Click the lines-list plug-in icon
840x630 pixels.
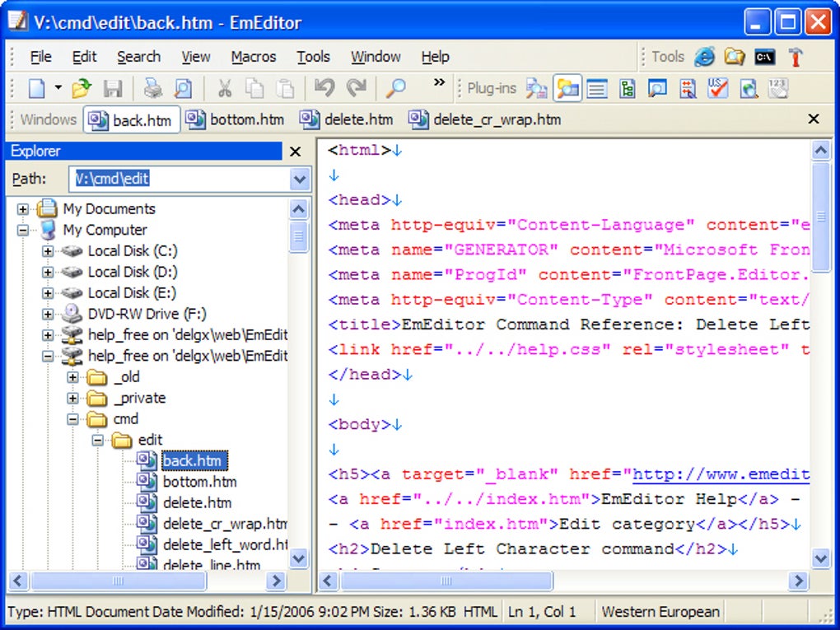597,88
